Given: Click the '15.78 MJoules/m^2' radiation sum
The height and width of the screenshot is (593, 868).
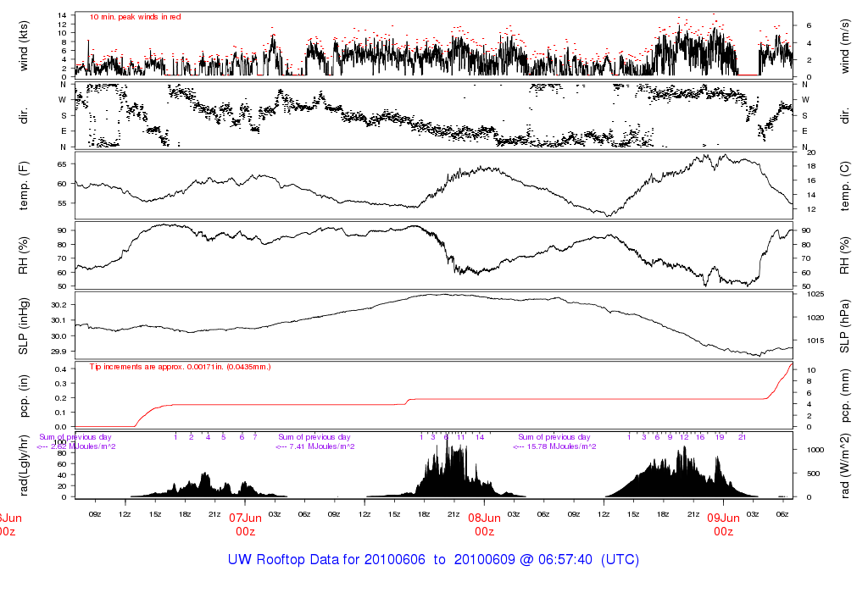Looking at the screenshot, I should tap(561, 446).
